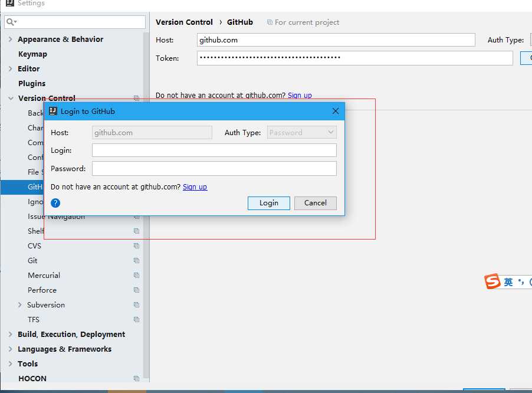Click project-level icon beside TFS
This screenshot has height=393, width=532.
click(136, 320)
